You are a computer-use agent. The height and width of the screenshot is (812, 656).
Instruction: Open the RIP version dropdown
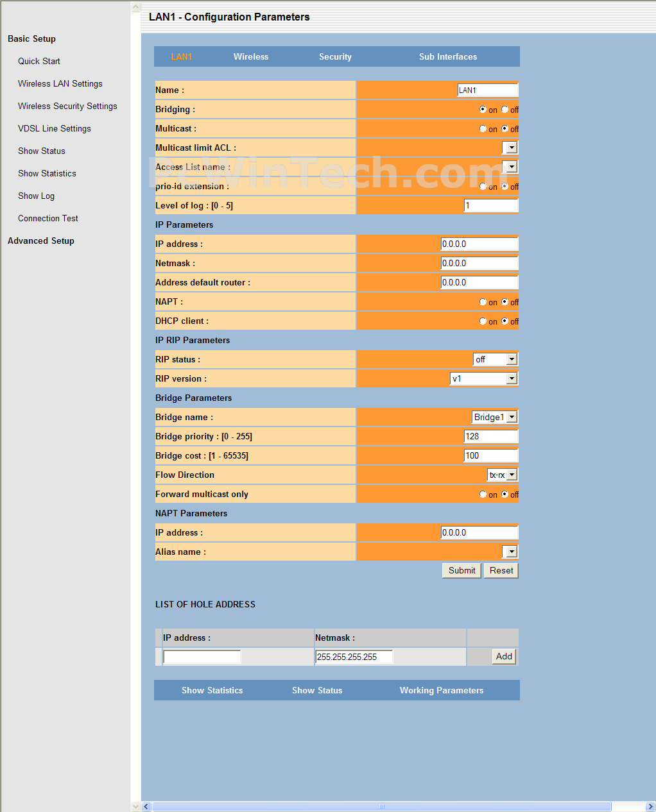click(484, 378)
